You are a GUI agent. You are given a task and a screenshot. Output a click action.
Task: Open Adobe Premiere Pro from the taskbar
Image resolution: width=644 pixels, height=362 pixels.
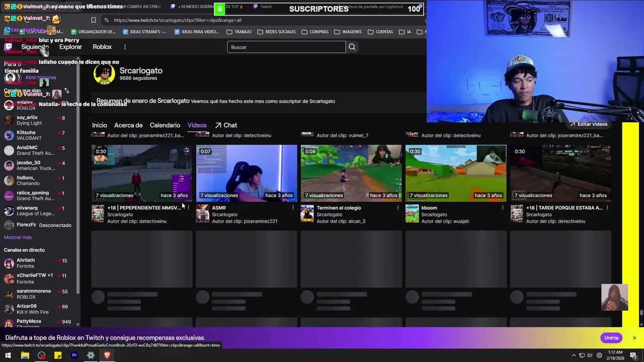74,355
